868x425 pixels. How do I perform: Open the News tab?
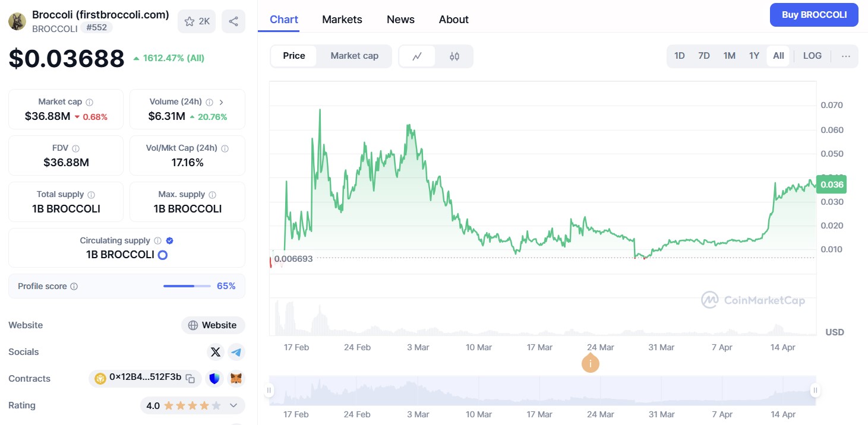400,20
